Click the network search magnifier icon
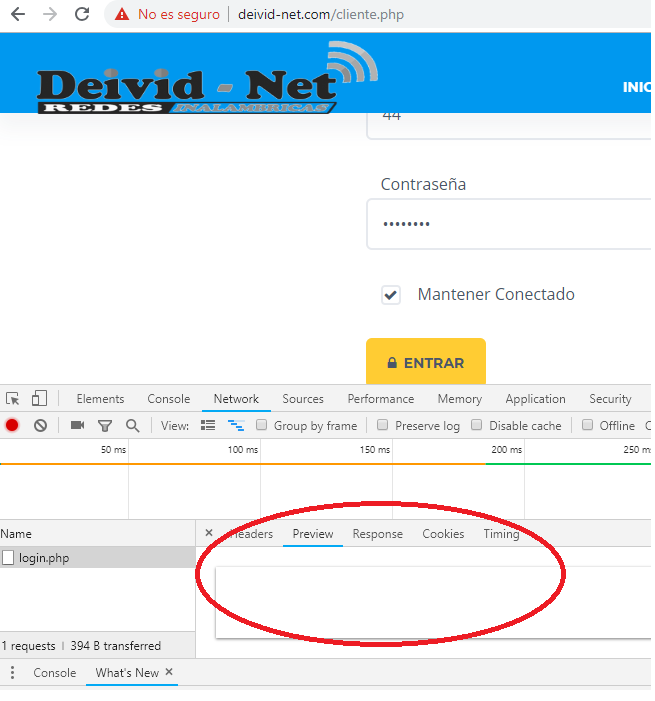655x701 pixels. click(x=132, y=425)
